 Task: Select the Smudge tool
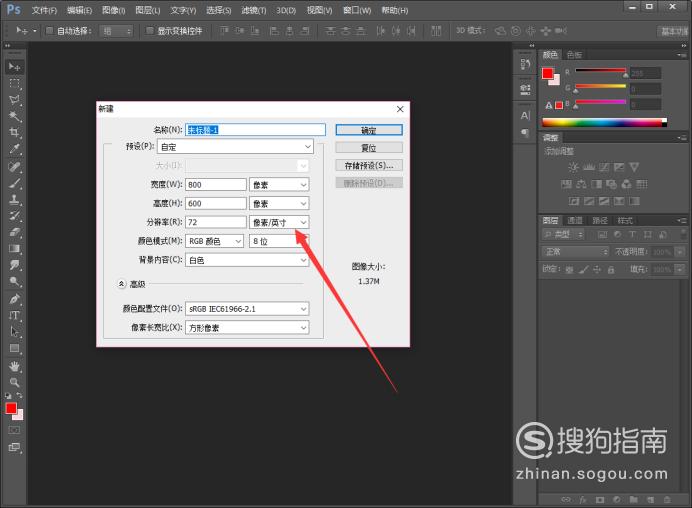click(x=14, y=265)
